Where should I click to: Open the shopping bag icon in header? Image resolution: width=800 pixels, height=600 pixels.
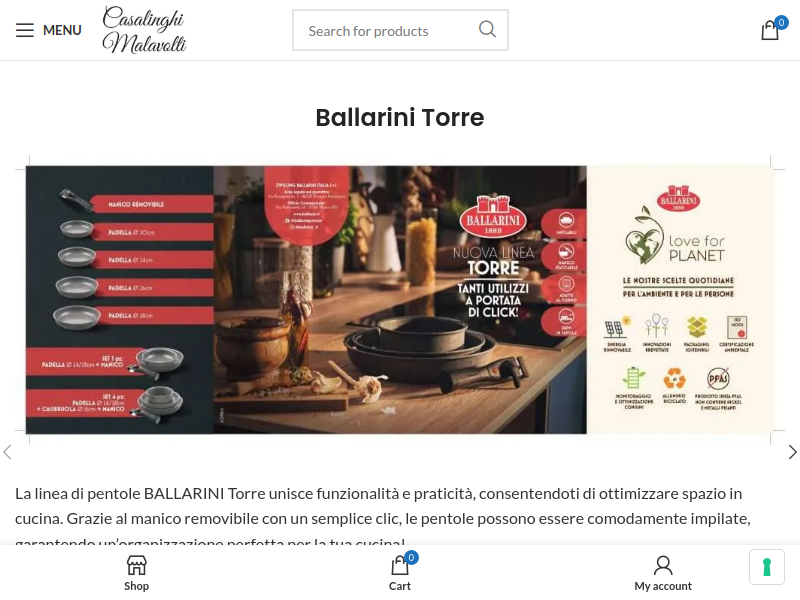(x=770, y=30)
